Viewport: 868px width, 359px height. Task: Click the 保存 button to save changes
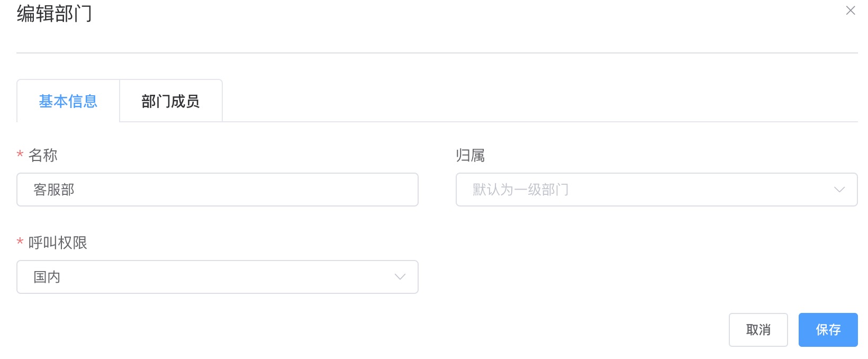click(828, 329)
